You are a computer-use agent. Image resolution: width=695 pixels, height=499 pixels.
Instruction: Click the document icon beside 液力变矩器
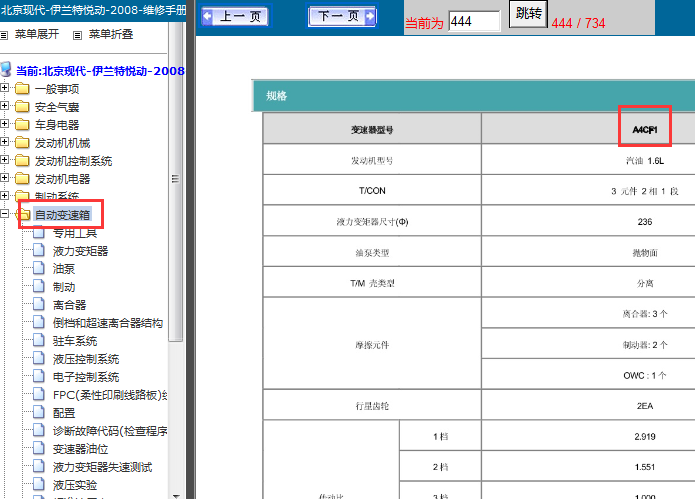coord(39,250)
